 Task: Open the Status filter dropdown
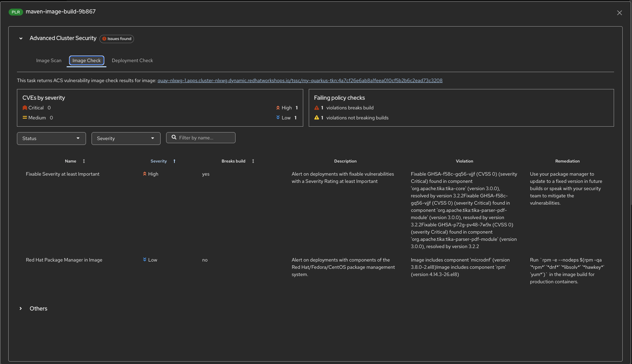click(51, 138)
